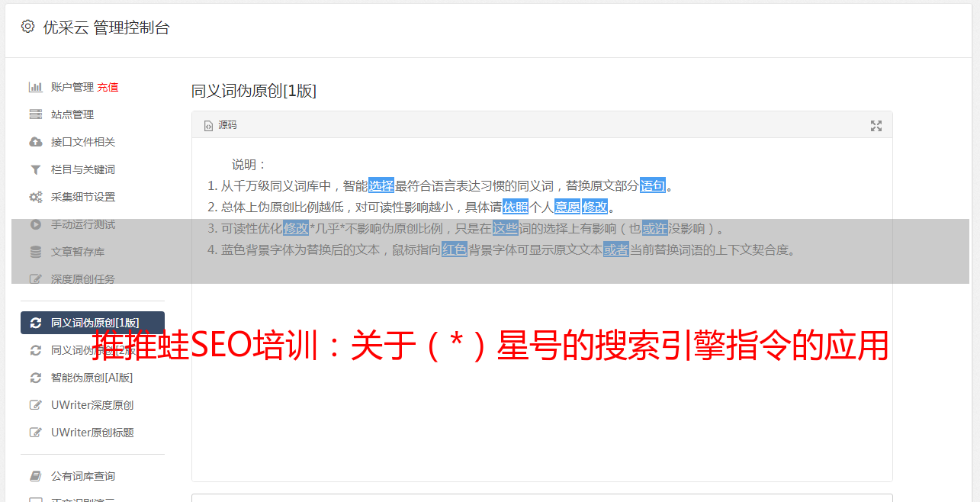The height and width of the screenshot is (502, 980).
Task: Click the highlighted word 语句 in line one
Action: click(x=653, y=185)
